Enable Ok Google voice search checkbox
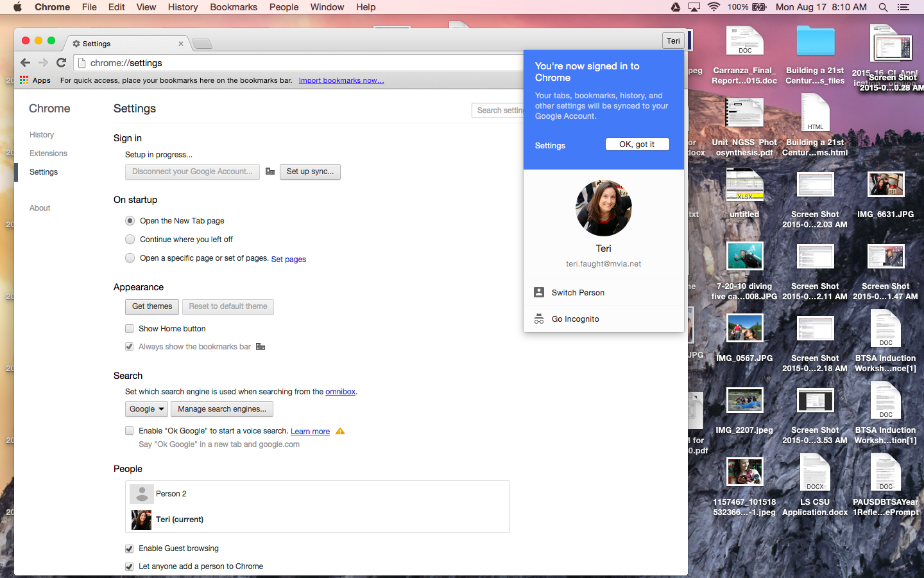924x578 pixels. point(130,431)
